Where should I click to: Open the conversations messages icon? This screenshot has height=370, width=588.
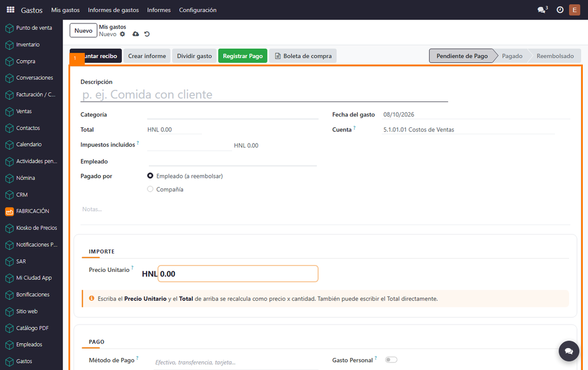click(542, 10)
